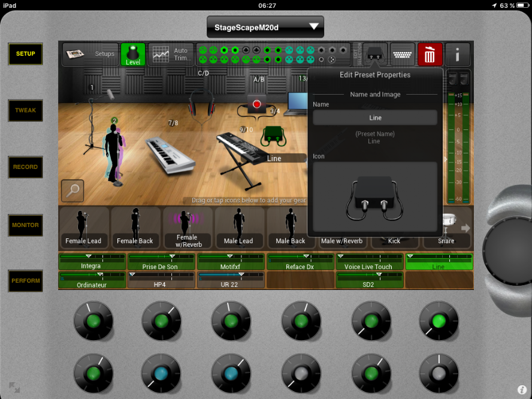This screenshot has width=532, height=399.
Task: Add a Female Lead preset icon
Action: [83, 228]
